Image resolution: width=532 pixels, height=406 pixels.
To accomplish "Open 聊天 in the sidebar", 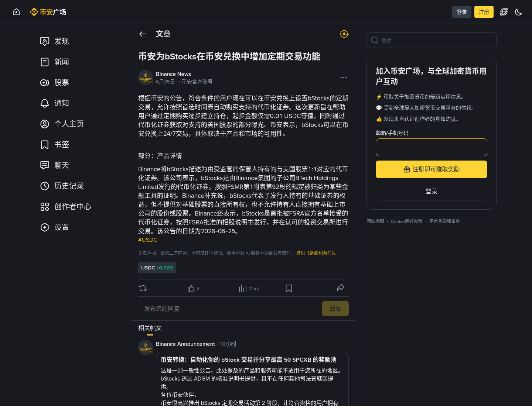I will 55,165.
